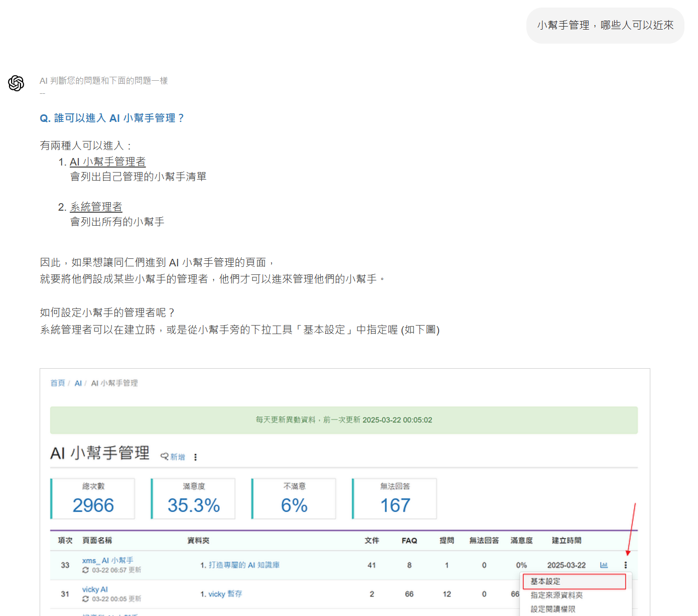This screenshot has width=698, height=616.
Task: Go to the AI breadcrumb link
Action: coord(78,383)
